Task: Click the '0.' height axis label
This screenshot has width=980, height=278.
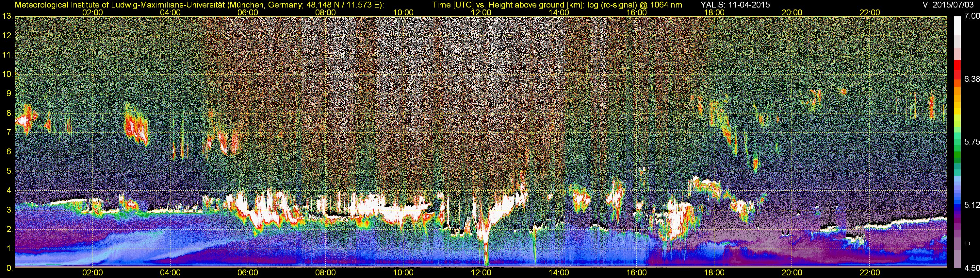Action: (x=9, y=268)
